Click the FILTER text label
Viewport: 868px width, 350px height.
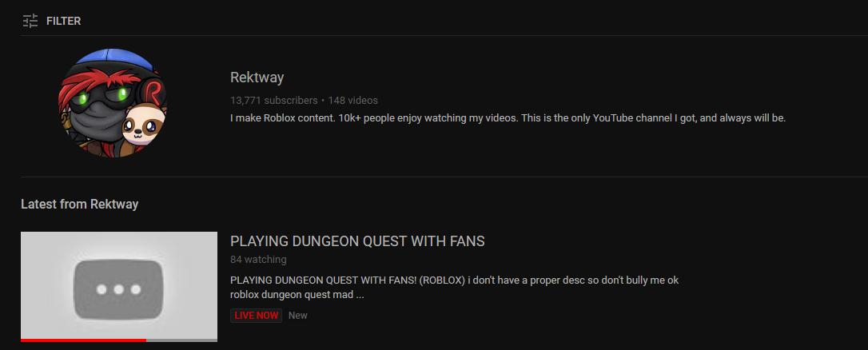(64, 21)
